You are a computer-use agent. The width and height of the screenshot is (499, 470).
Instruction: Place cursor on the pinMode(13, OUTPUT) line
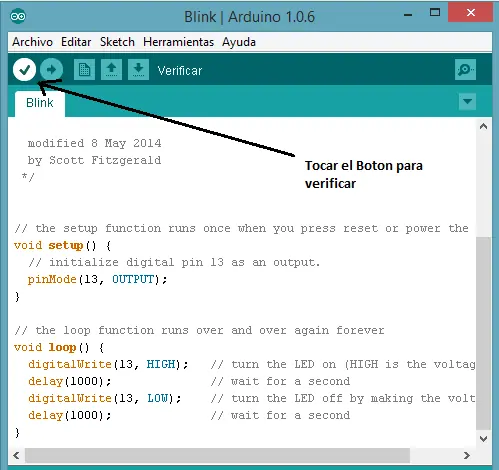[97, 279]
